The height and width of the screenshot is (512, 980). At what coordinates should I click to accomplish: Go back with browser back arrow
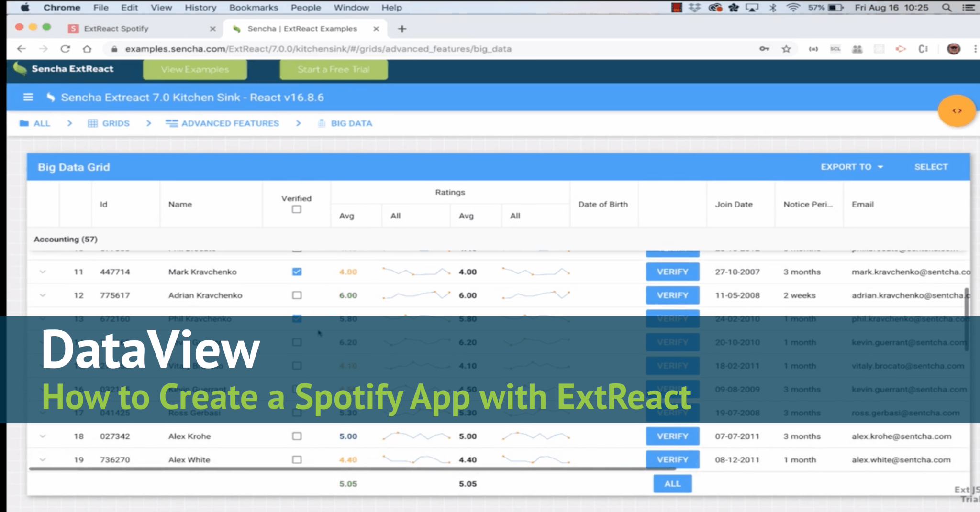point(21,49)
